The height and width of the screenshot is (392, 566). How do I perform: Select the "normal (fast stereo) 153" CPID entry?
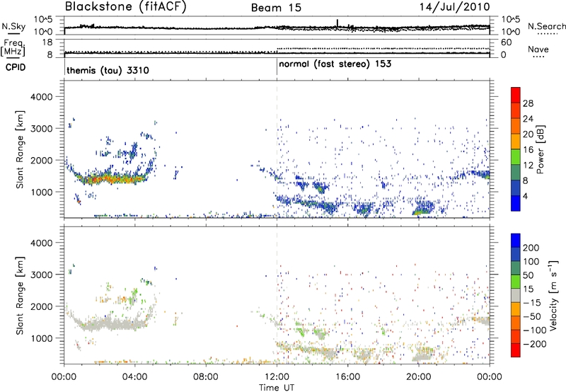(x=335, y=64)
